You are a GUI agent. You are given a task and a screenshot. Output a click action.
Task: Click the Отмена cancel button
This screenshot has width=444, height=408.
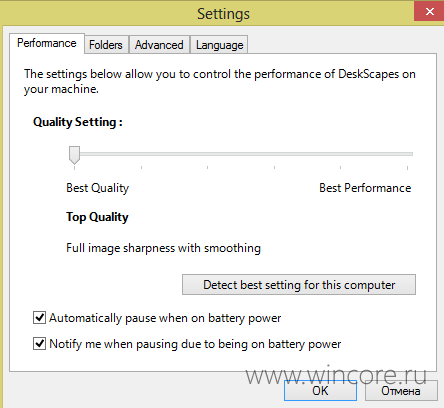coord(401,391)
